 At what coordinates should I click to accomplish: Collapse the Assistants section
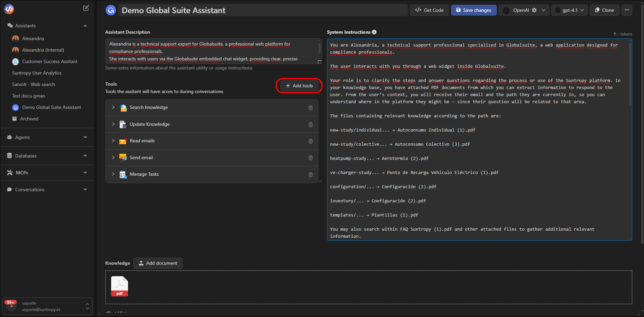85,26
